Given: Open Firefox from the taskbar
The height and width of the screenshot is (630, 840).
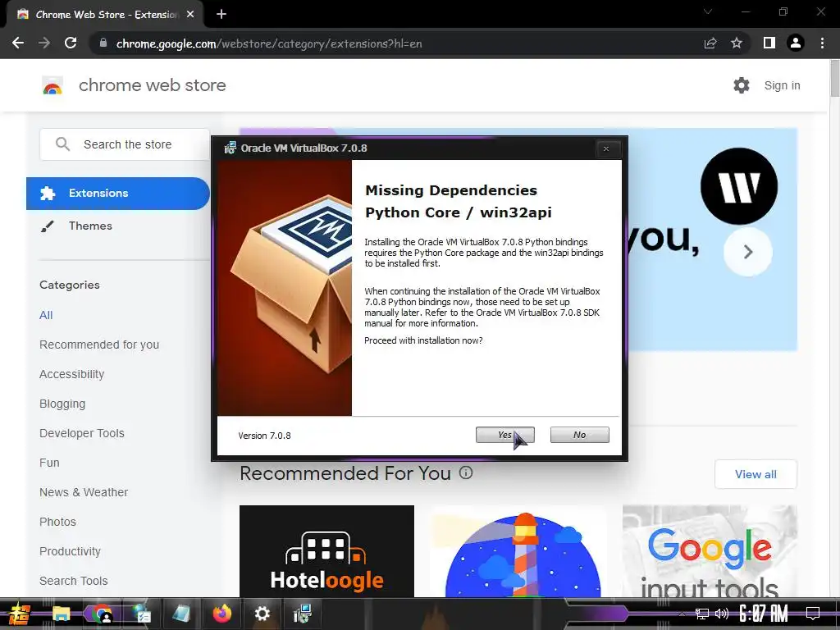Looking at the screenshot, I should click(221, 614).
